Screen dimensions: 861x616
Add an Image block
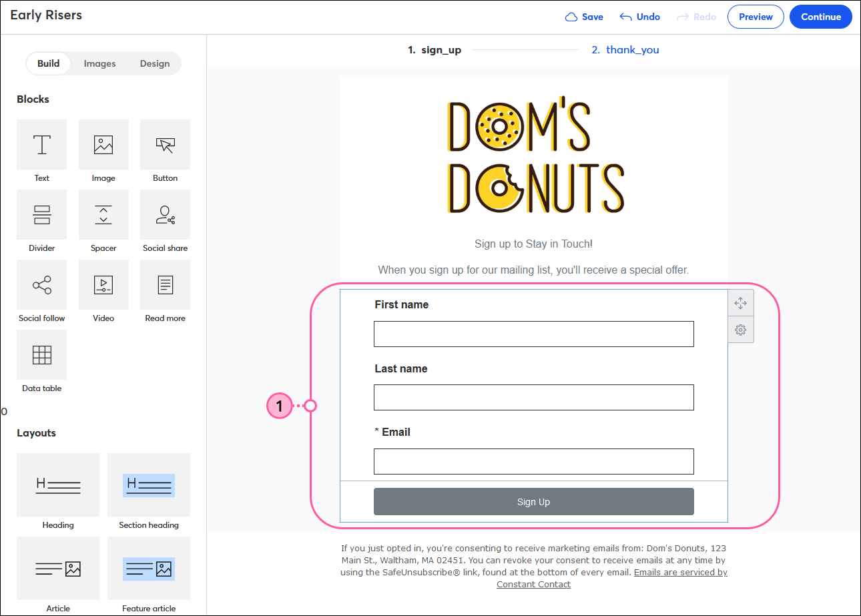coord(103,145)
